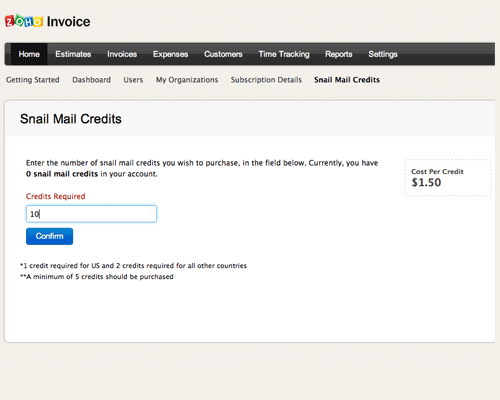The width and height of the screenshot is (500, 400).
Task: Open the Dashboard sub-tab
Action: pyautogui.click(x=91, y=80)
